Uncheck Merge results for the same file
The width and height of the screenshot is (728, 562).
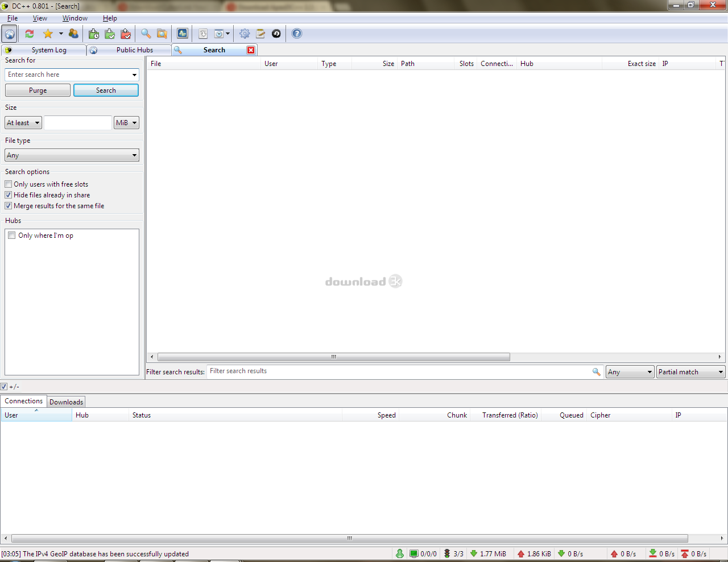click(x=9, y=206)
